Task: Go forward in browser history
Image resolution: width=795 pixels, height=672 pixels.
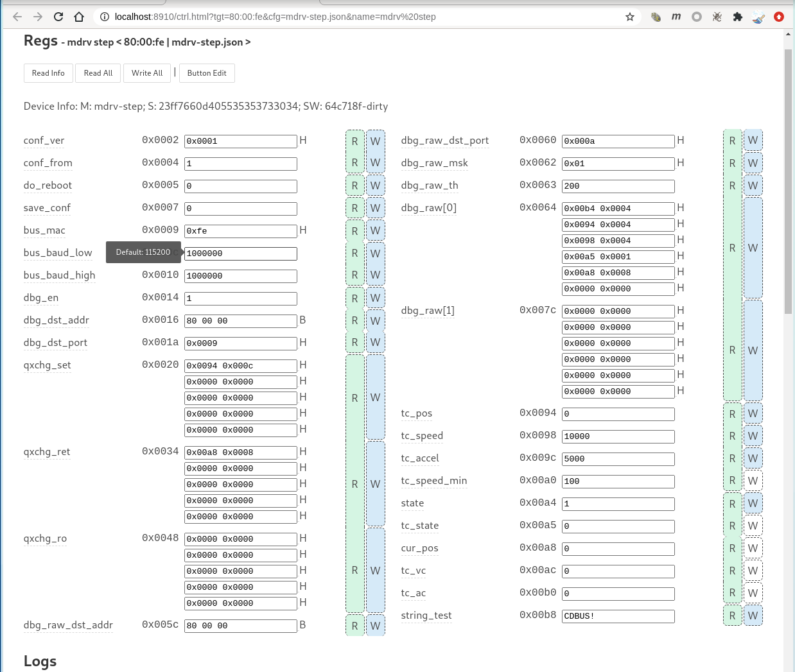Action: point(38,17)
